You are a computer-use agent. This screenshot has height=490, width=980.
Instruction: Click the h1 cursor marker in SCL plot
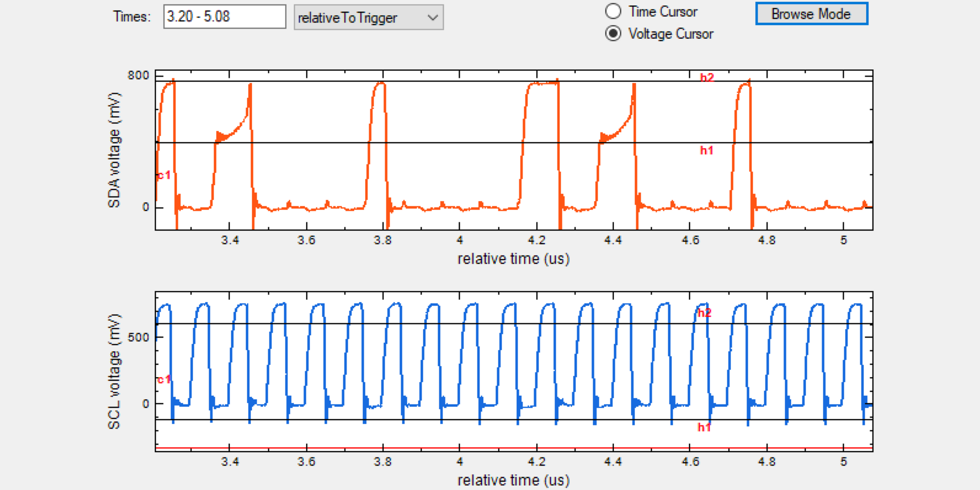[704, 427]
